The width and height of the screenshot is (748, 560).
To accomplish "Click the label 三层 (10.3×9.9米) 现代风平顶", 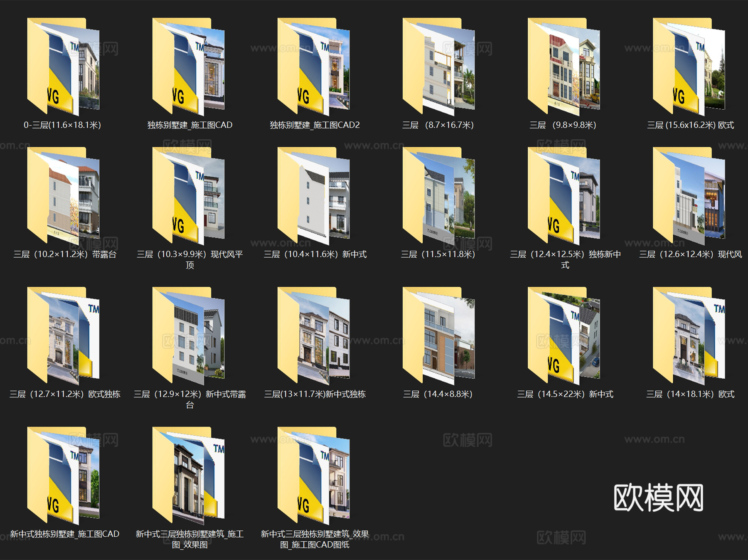I will 190,259.
